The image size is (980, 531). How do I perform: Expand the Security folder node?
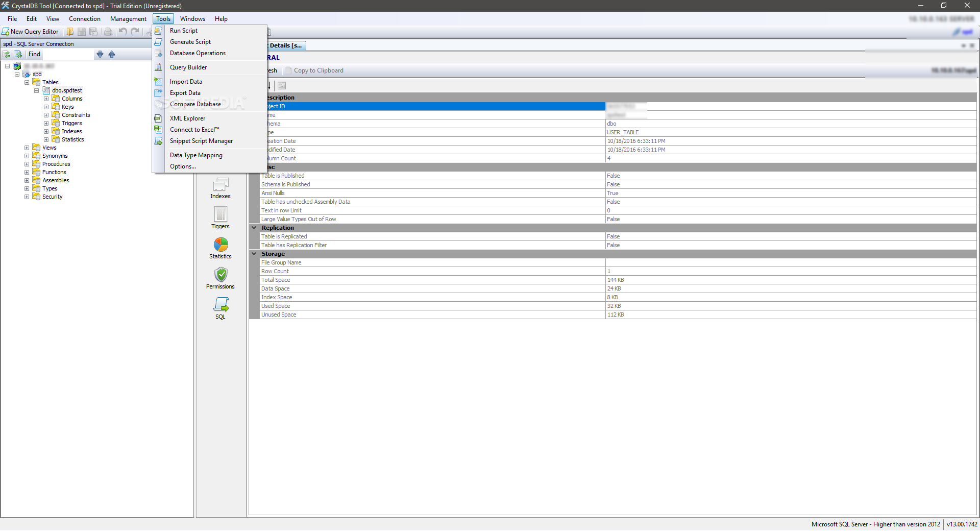click(x=27, y=197)
